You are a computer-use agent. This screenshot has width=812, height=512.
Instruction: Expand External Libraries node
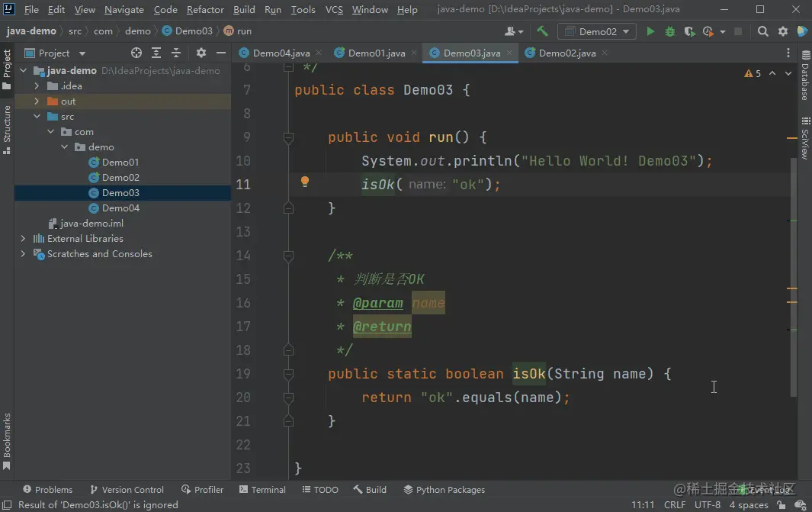pyautogui.click(x=24, y=238)
